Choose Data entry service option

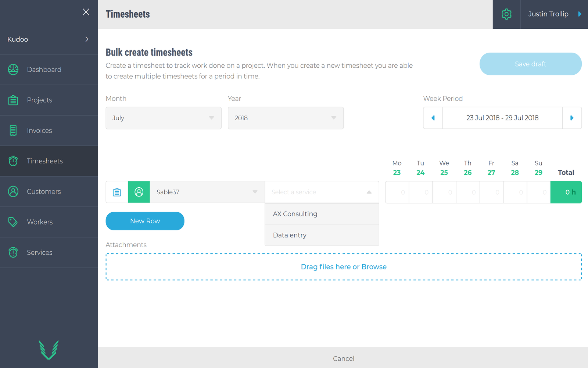(x=322, y=235)
